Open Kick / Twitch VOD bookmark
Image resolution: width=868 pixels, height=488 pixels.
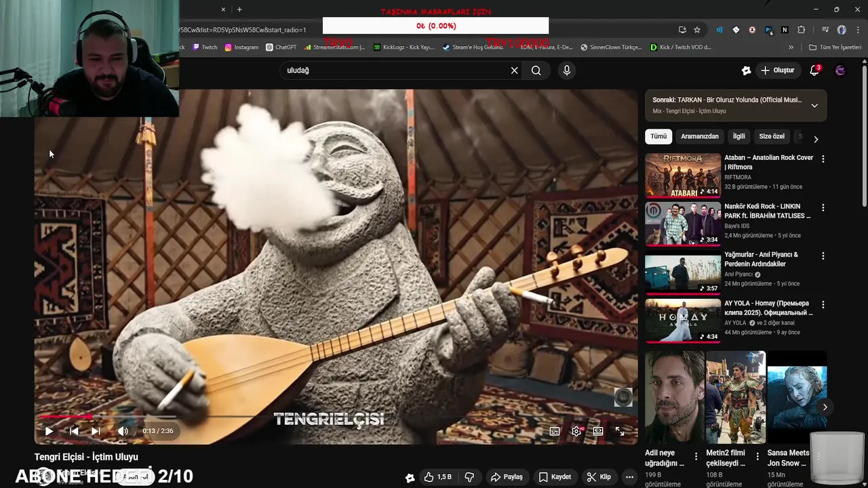[680, 47]
